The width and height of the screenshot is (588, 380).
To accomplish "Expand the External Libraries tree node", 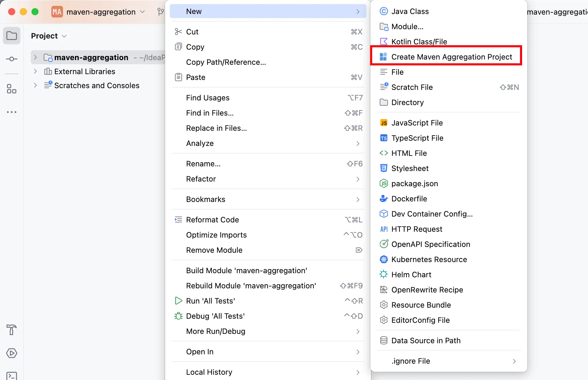I will 35,71.
